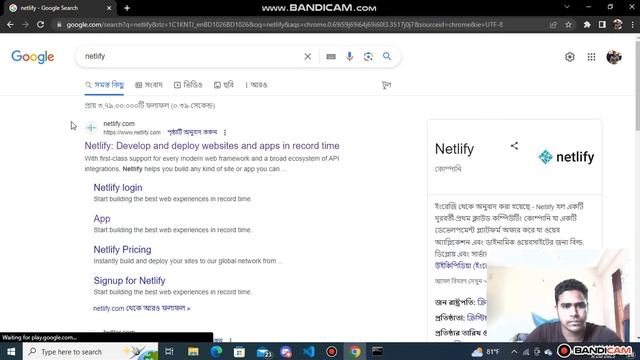Viewport: 640px width, 360px height.
Task: Bookmark this page with the star icon
Action: tap(568, 24)
